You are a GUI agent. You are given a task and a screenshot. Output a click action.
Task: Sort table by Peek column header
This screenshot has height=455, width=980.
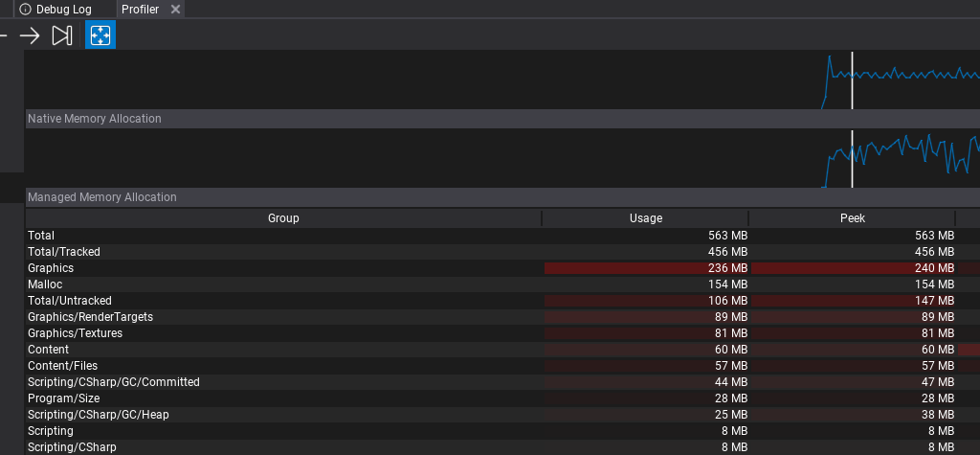coord(853,217)
